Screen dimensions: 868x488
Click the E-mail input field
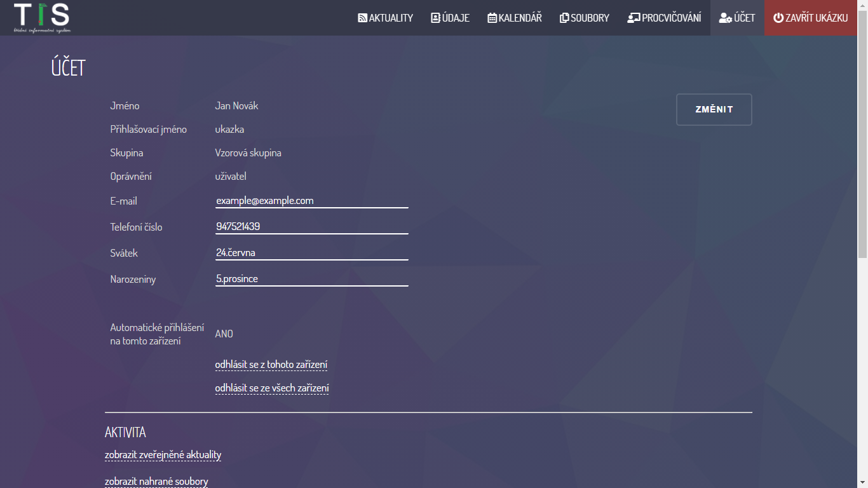[x=311, y=201]
